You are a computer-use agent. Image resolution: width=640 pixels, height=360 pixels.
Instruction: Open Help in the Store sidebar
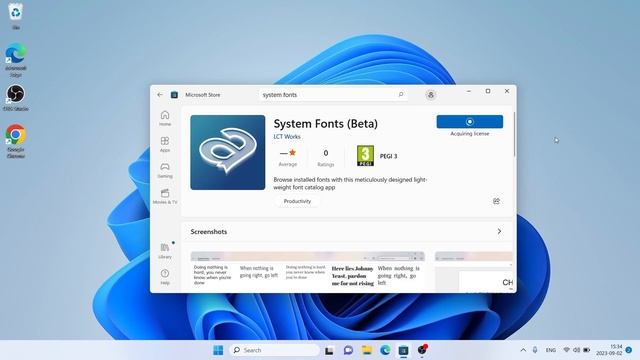tap(165, 277)
